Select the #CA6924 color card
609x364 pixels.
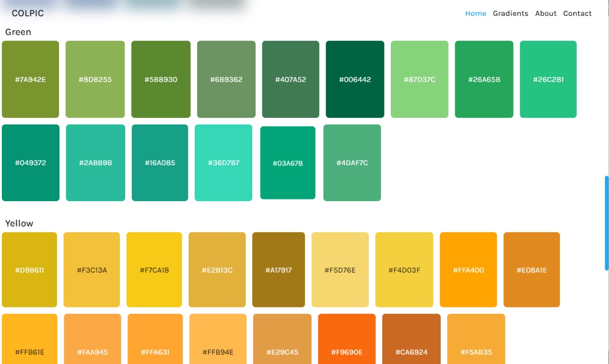click(411, 339)
